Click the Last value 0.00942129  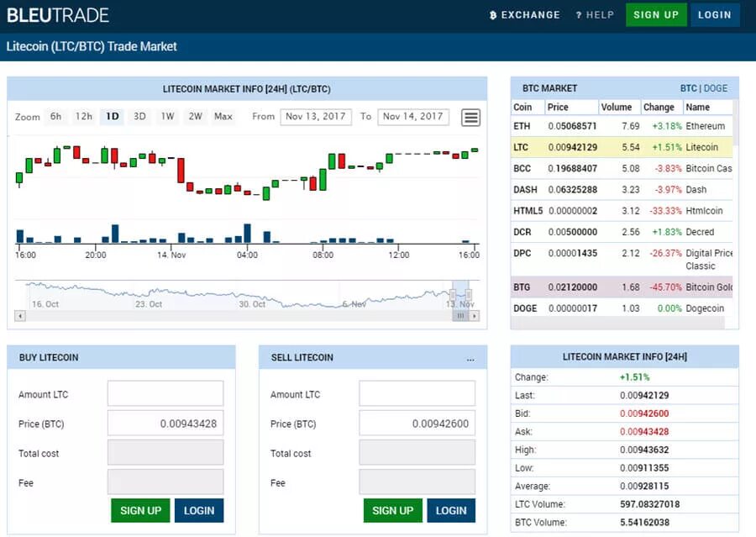point(644,395)
